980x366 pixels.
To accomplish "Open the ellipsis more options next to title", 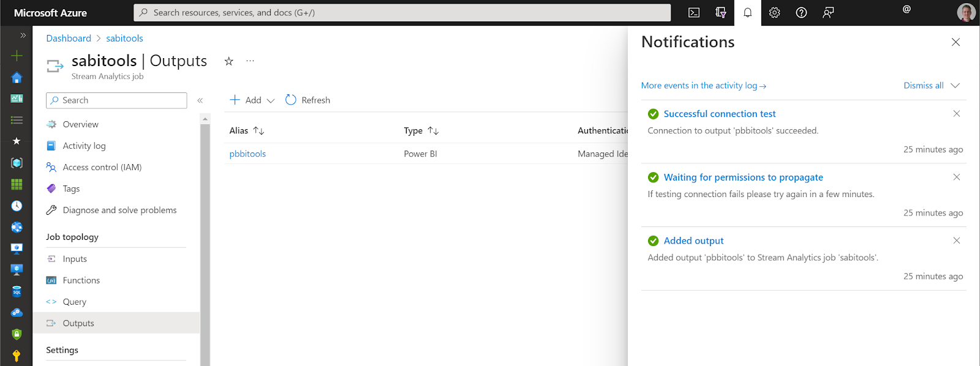I will pos(250,61).
